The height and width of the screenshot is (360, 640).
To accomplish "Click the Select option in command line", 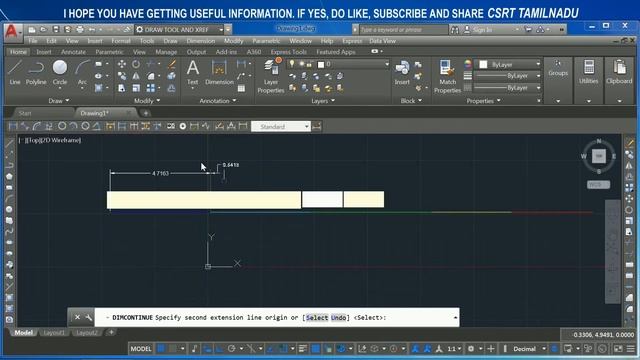I will tap(317, 318).
